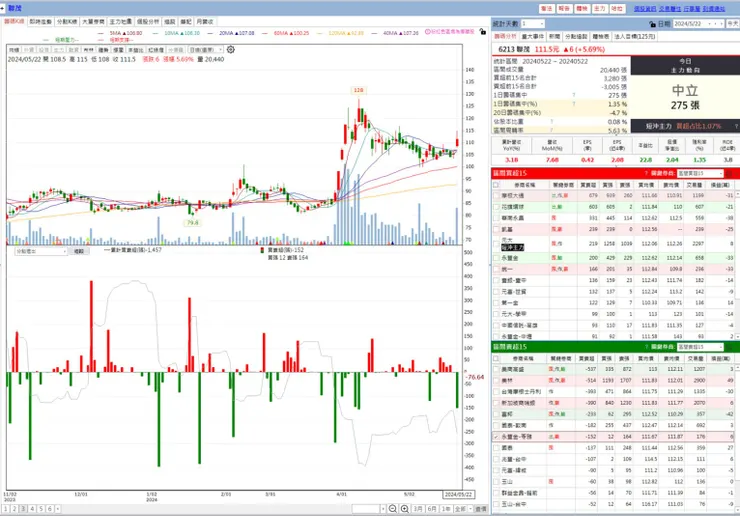Click help icon in 區間買超15 header

pyautogui.click(x=646, y=173)
